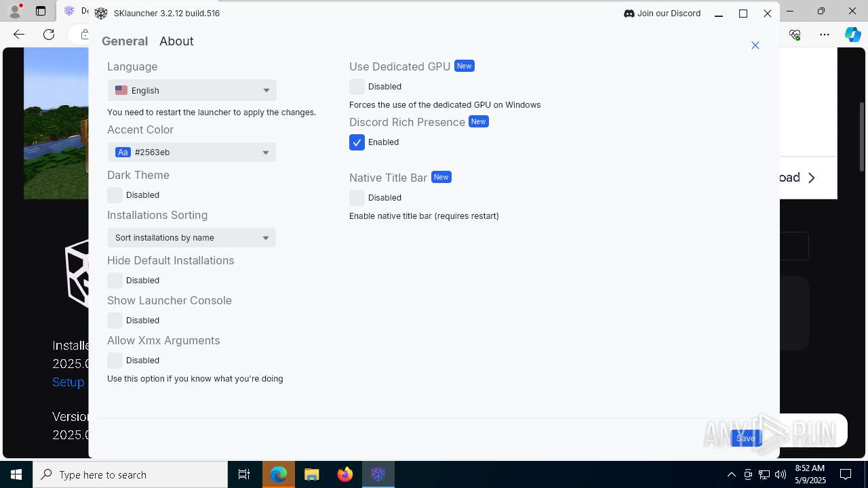This screenshot has height=488, width=868.
Task: Open File Explorer from taskbar
Action: [x=312, y=474]
